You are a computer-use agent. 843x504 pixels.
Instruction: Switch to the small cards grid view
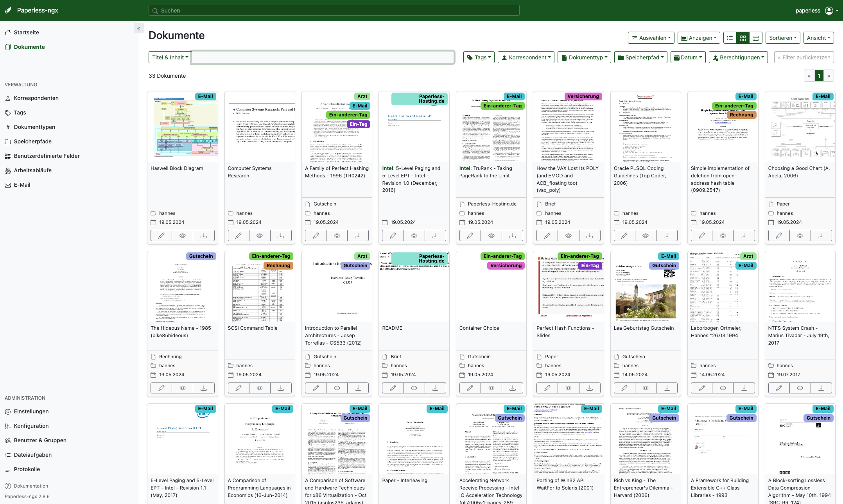pyautogui.click(x=743, y=38)
